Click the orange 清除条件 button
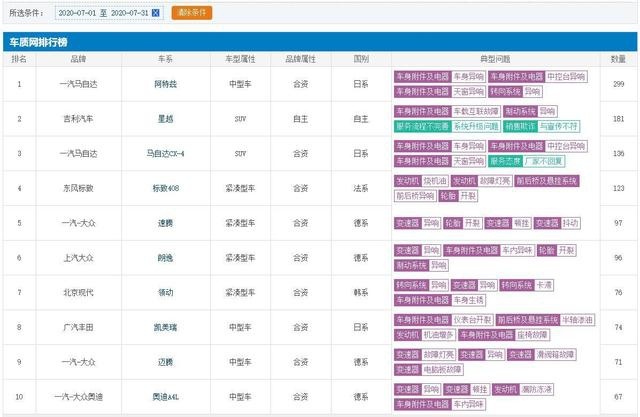The height and width of the screenshot is (417, 640). coord(192,13)
